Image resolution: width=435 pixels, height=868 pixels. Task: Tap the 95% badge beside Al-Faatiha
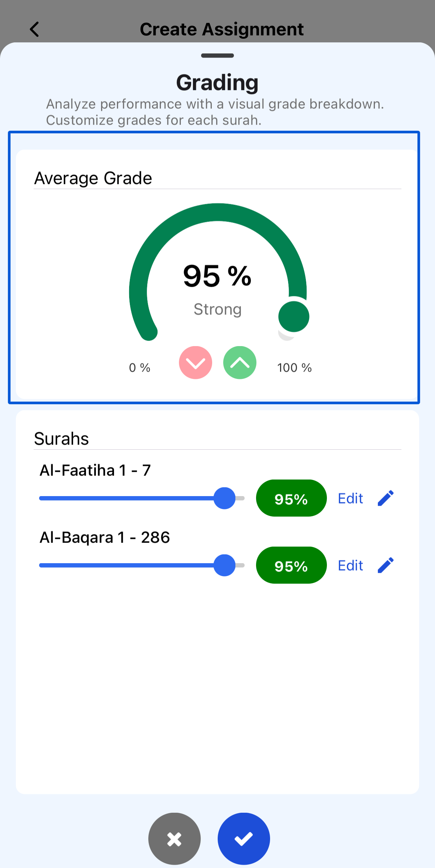tap(291, 498)
